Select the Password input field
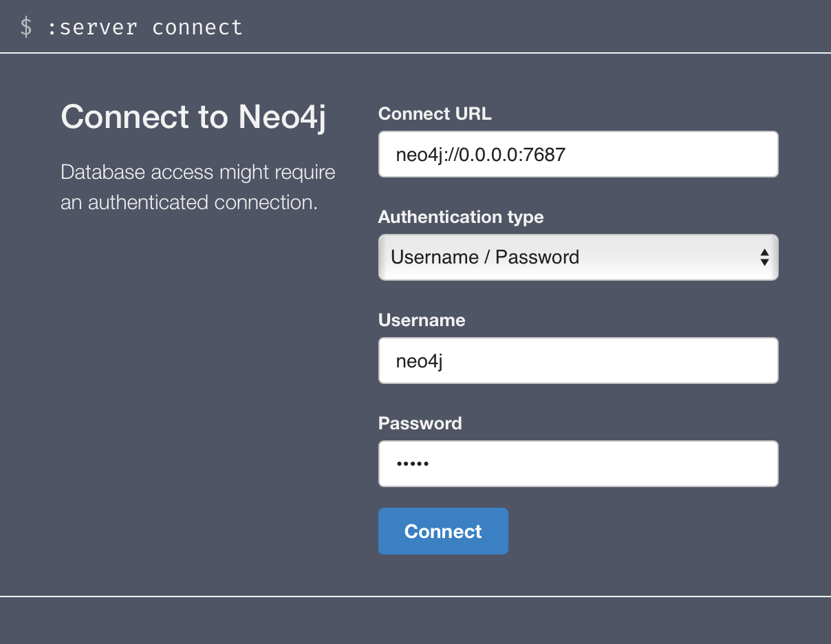This screenshot has height=644, width=831. pos(579,464)
